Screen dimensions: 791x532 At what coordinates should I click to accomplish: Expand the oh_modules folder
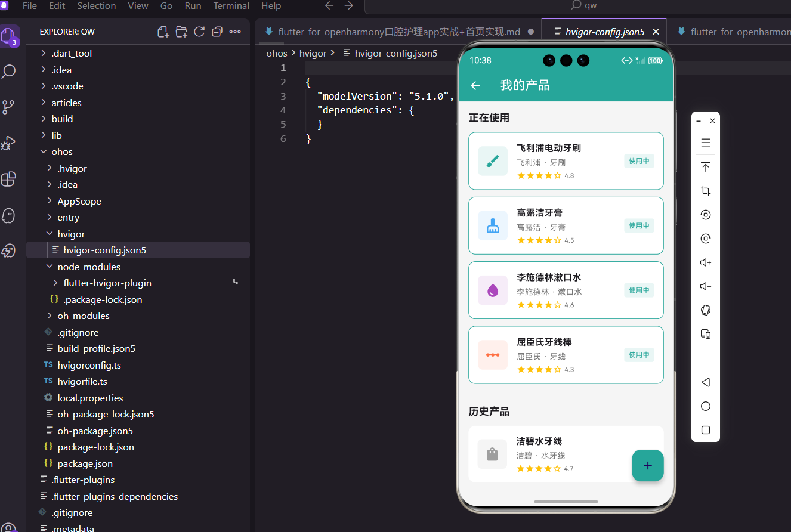click(x=138, y=316)
